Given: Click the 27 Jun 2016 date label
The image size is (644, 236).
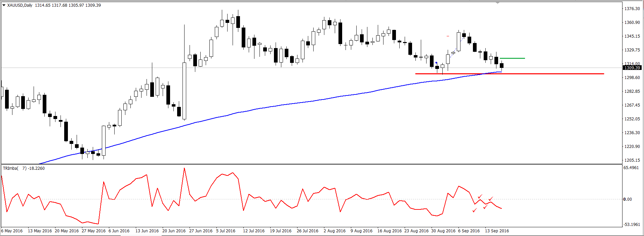Looking at the screenshot, I should 201,231.
